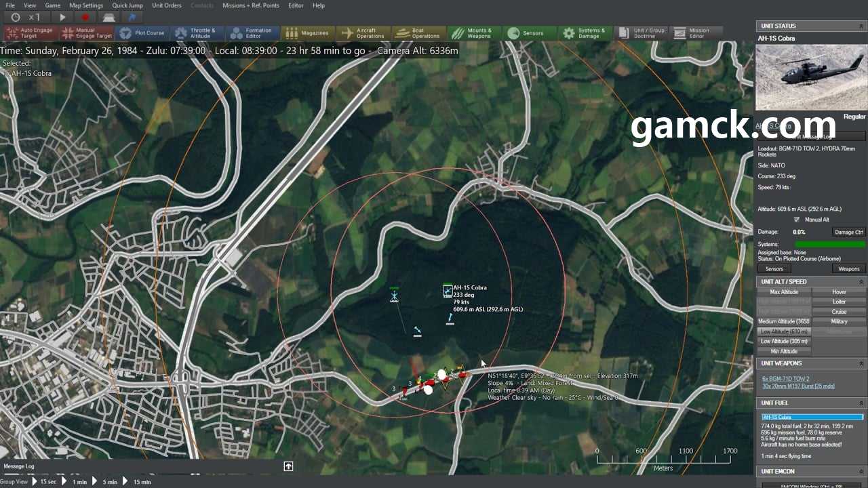The width and height of the screenshot is (868, 488).
Task: Click the Weapons button in Unit Status
Action: 849,269
